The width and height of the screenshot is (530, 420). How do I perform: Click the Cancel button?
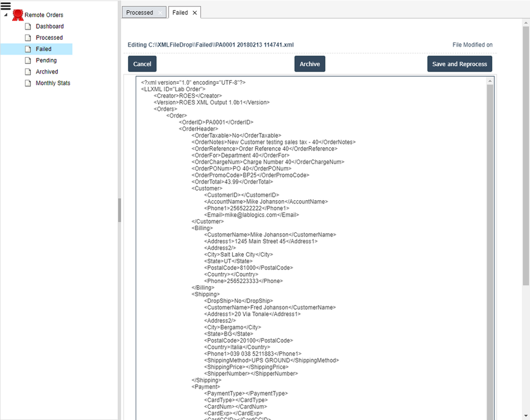(x=142, y=64)
